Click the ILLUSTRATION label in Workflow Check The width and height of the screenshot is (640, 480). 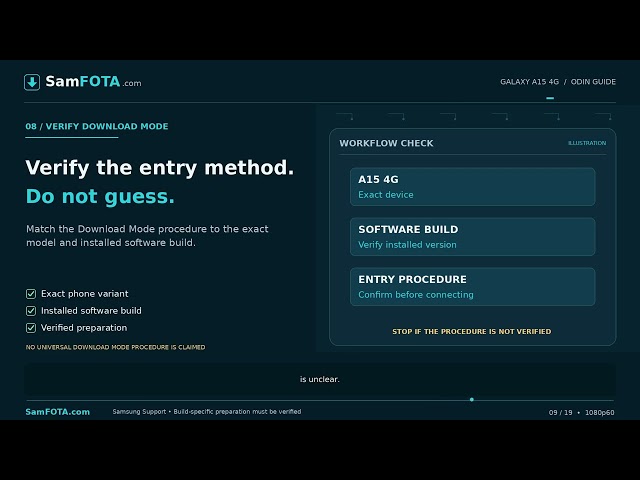587,143
